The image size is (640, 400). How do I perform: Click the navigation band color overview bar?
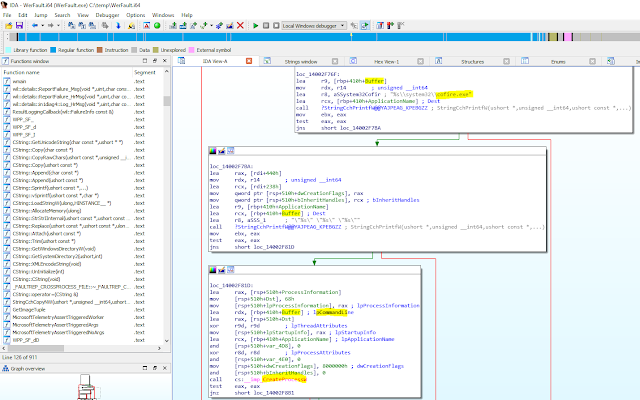(320, 36)
